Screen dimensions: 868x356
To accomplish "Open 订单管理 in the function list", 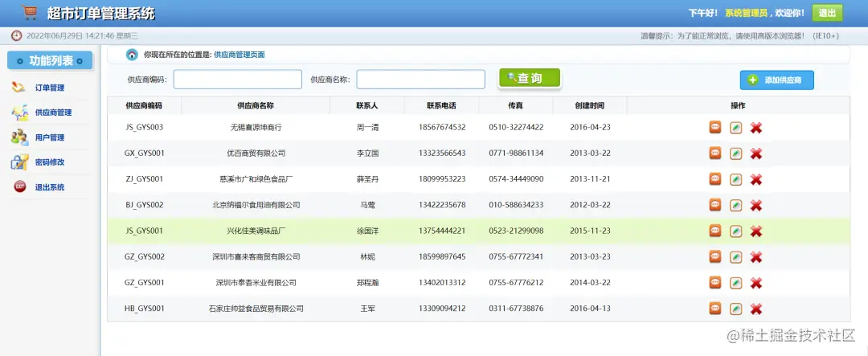I will coord(50,88).
